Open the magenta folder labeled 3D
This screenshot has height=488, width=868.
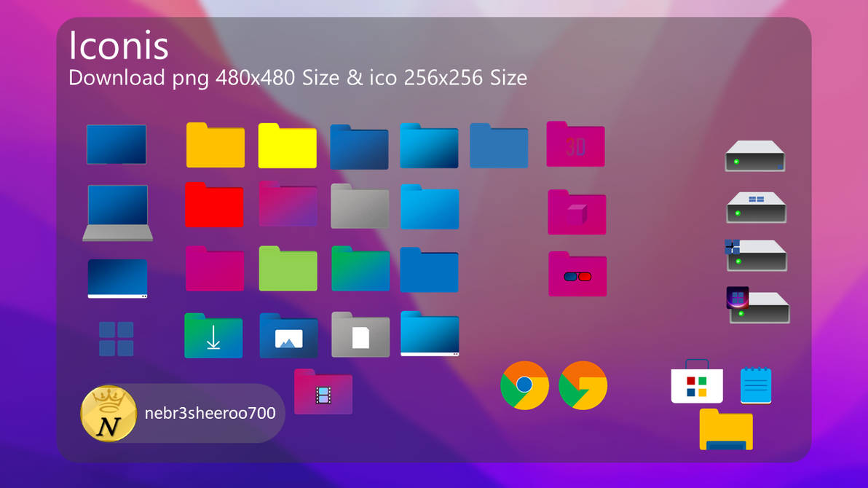(575, 144)
